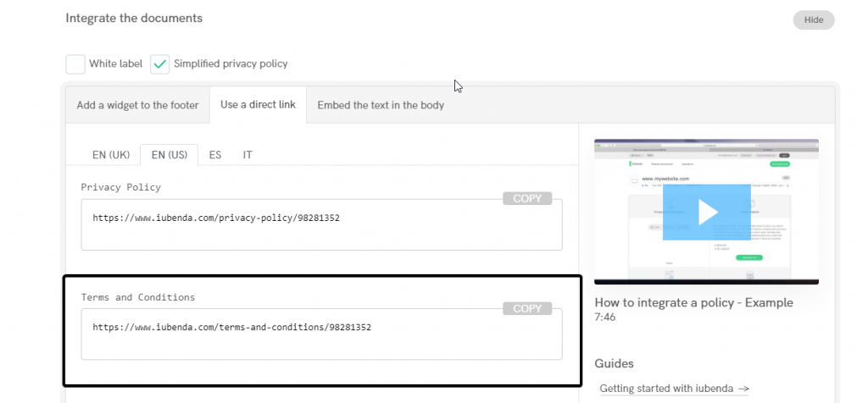Enable the White label checkbox
Viewport: 868px width, 403px height.
point(75,63)
